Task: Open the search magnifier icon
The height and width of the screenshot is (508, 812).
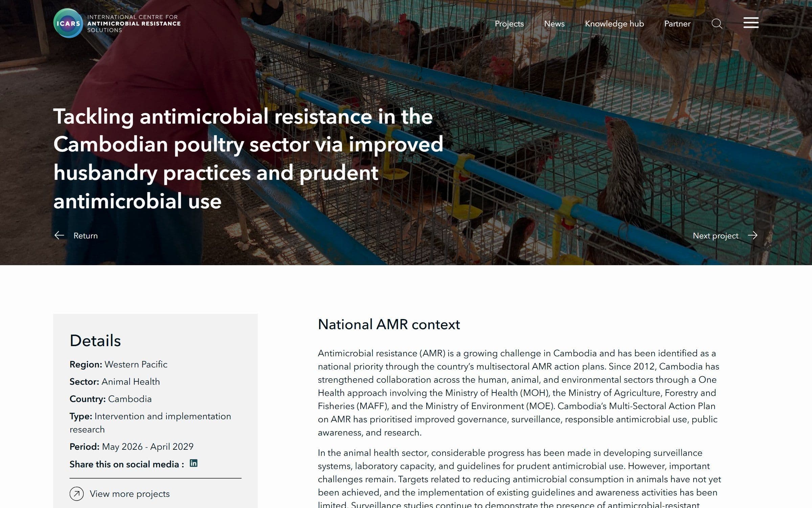Action: 717,24
